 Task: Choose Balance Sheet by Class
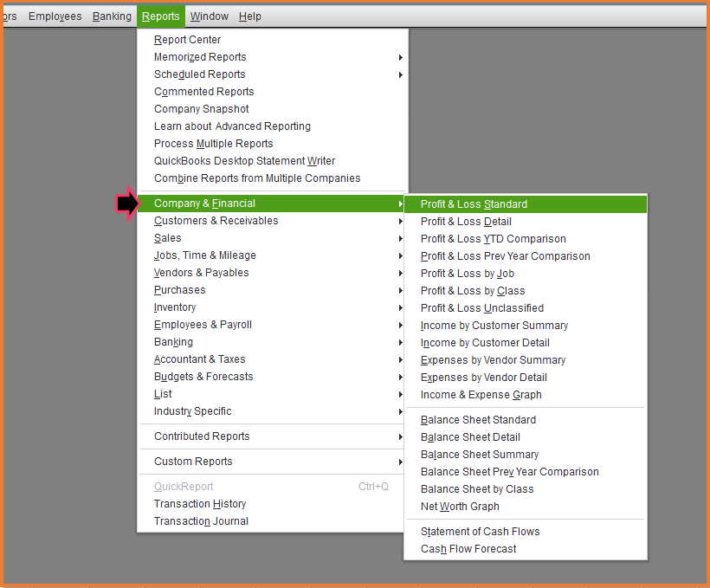tap(526, 489)
